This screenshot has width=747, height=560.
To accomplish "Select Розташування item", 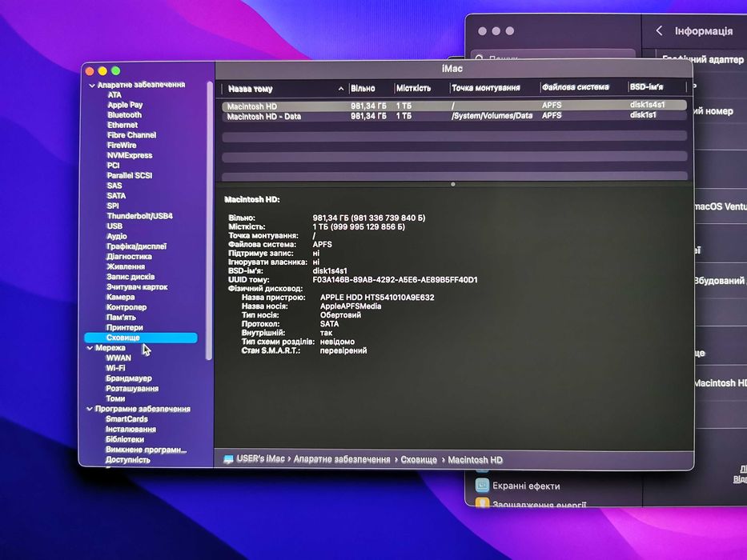I will pos(132,388).
